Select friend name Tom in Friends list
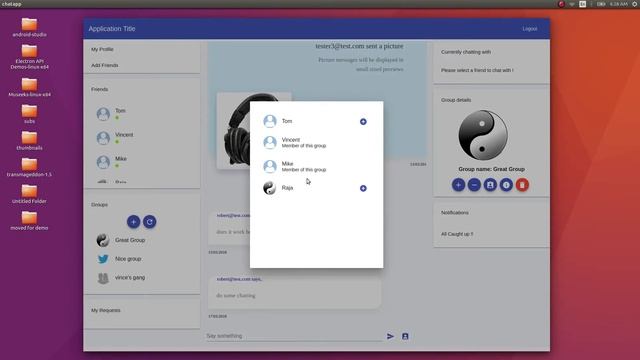 [x=120, y=111]
